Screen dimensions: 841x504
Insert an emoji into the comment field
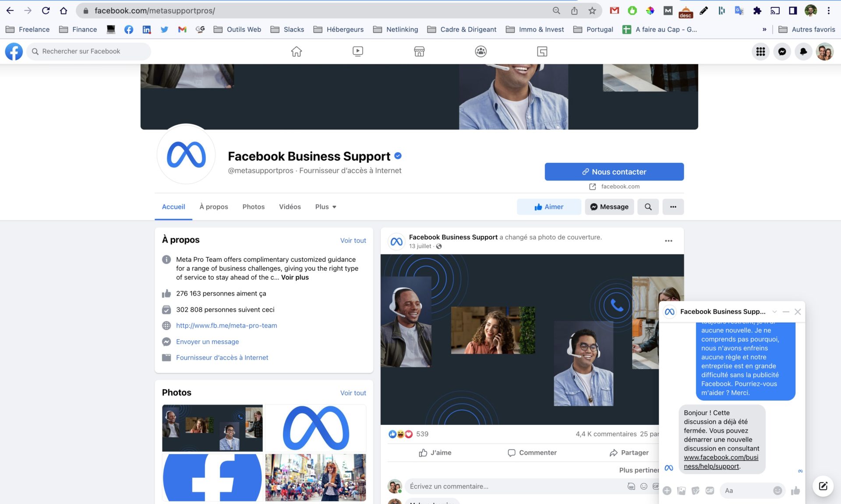pos(644,486)
